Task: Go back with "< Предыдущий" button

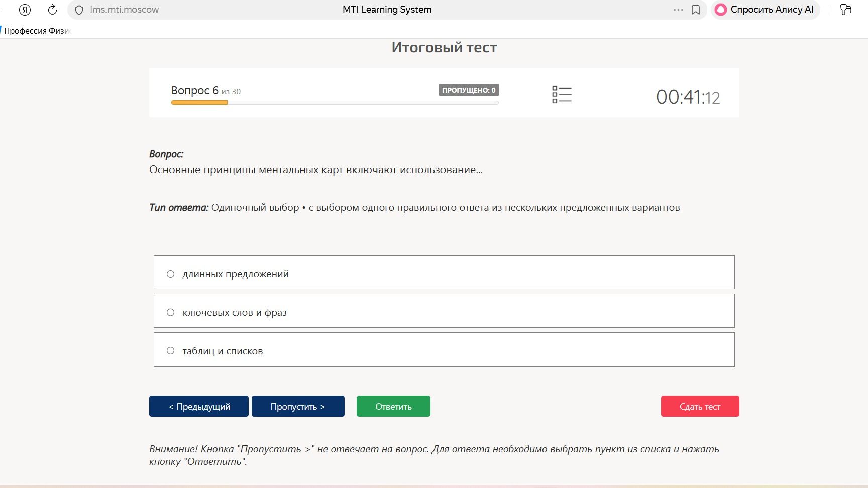Action: pos(199,406)
